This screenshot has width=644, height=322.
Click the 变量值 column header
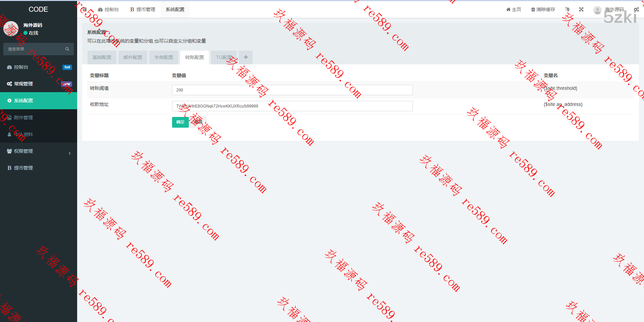click(x=179, y=75)
